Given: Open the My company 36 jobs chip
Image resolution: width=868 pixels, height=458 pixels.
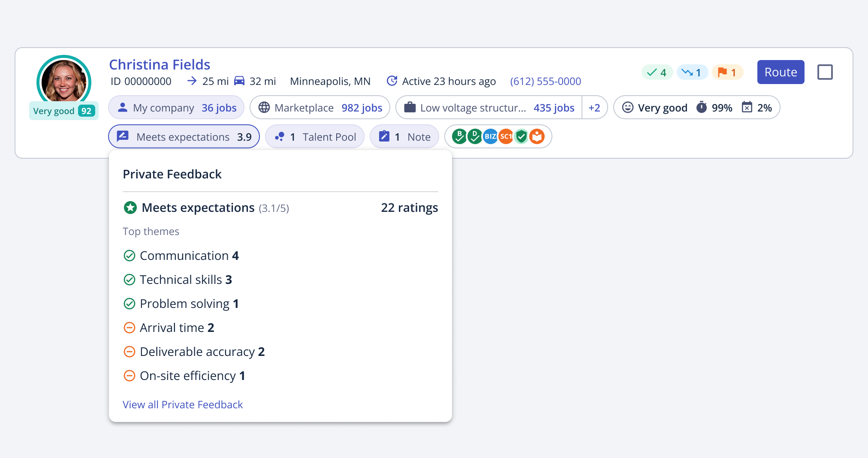Looking at the screenshot, I should 176,108.
